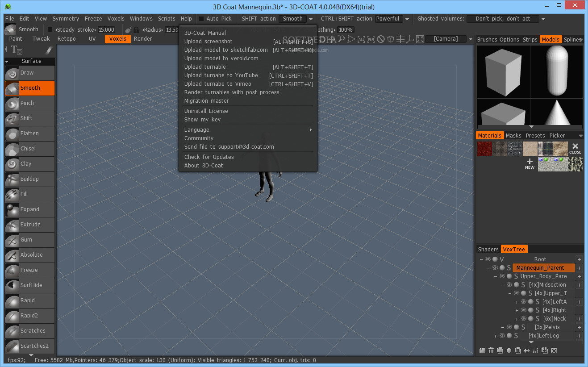
Task: Click the new layer icon in VoxTree toolbar
Action: 482,350
